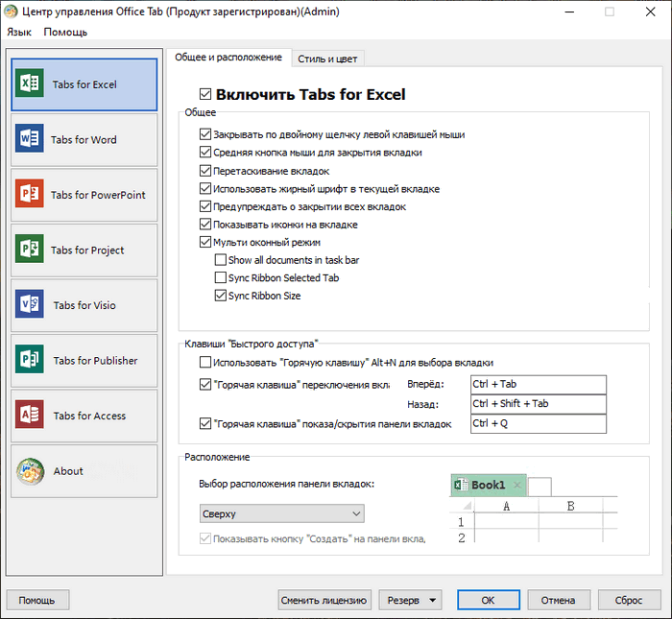Switch to the Стиль и цвет tab

pyautogui.click(x=328, y=59)
